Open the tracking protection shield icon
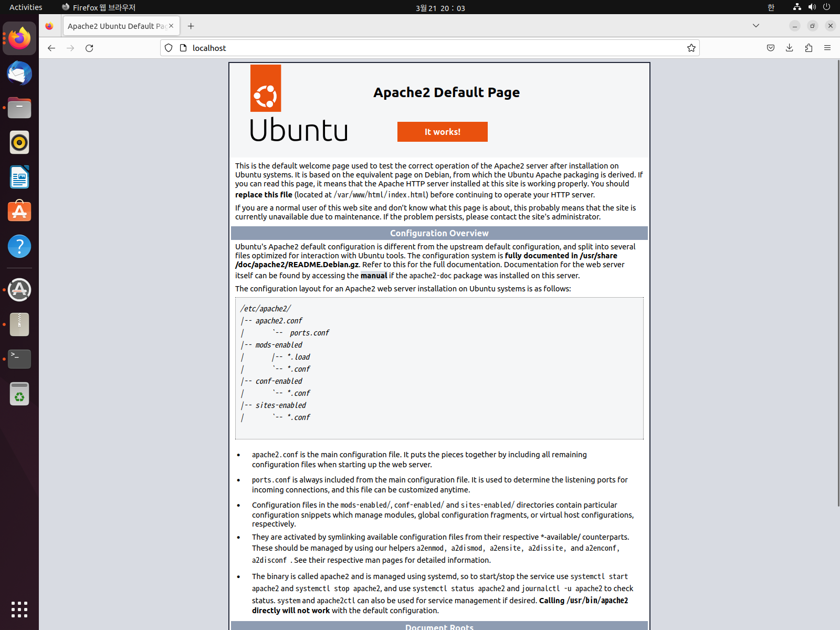The height and width of the screenshot is (630, 840). 169,48
